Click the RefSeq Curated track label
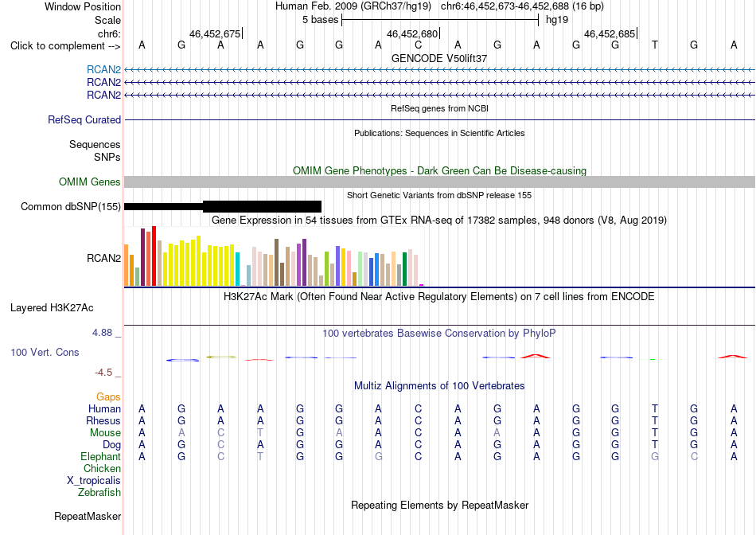 point(84,119)
